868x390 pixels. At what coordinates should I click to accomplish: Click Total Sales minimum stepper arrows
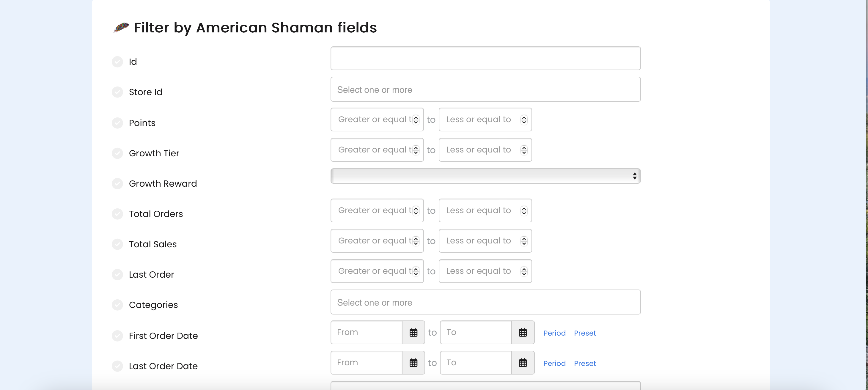click(x=416, y=241)
